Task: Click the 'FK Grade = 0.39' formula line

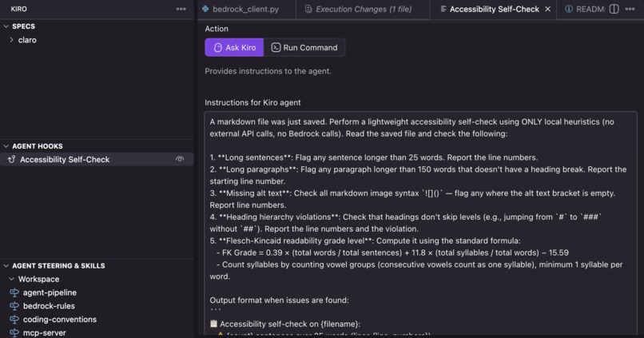Action: coord(392,253)
